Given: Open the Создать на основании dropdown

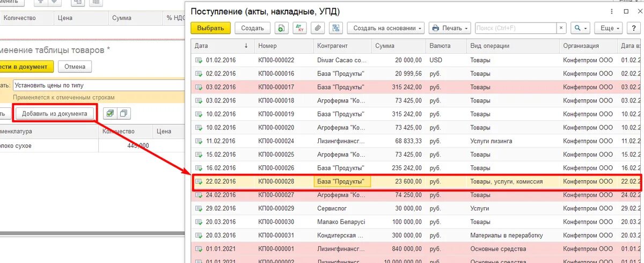Looking at the screenshot, I should pyautogui.click(x=385, y=28).
